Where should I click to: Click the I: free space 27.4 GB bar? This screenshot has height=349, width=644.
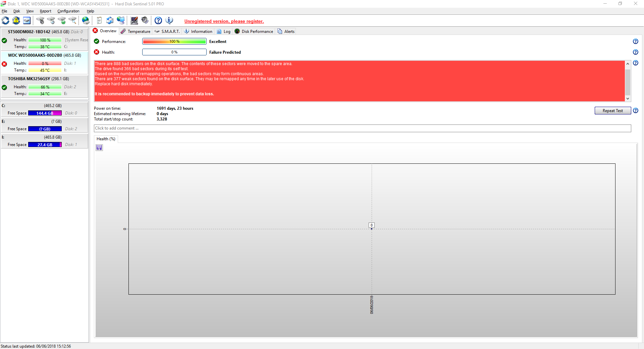click(x=45, y=145)
